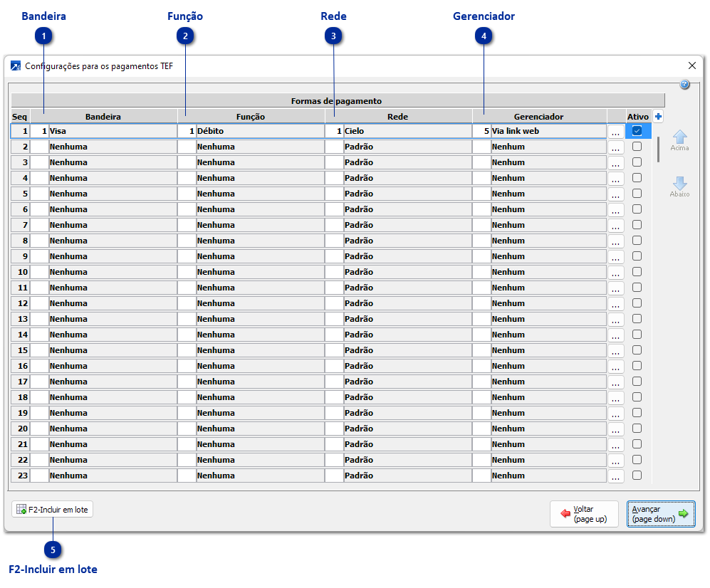Click numbered callout 3 above Rede
This screenshot has width=710, height=588.
[x=333, y=36]
